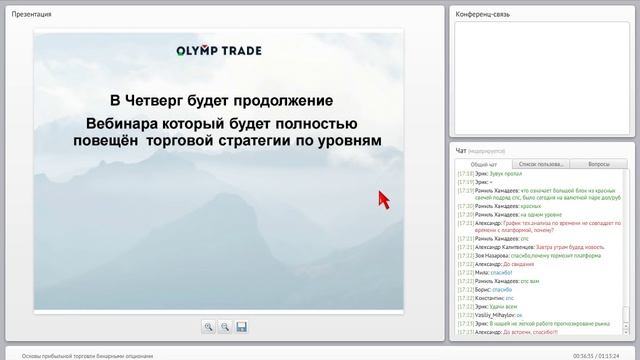640x360 pixels.
Task: Click the webinar time counter 00:36:35 / 01:13:24
Action: [596, 356]
